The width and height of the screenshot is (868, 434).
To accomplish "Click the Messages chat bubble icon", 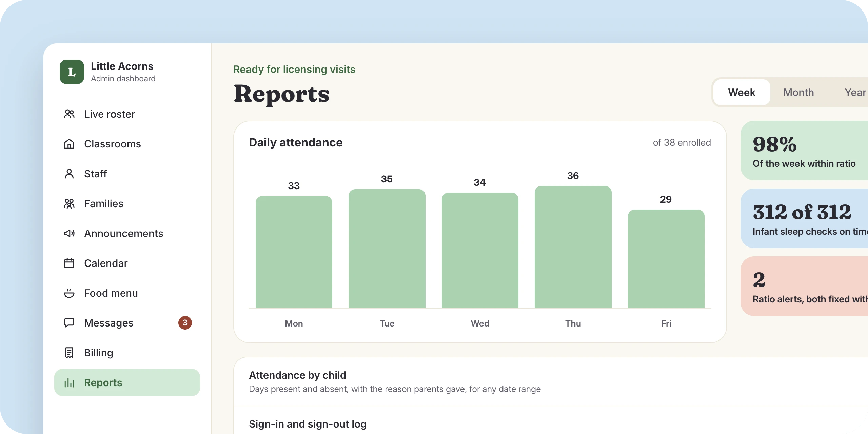I will (x=69, y=323).
